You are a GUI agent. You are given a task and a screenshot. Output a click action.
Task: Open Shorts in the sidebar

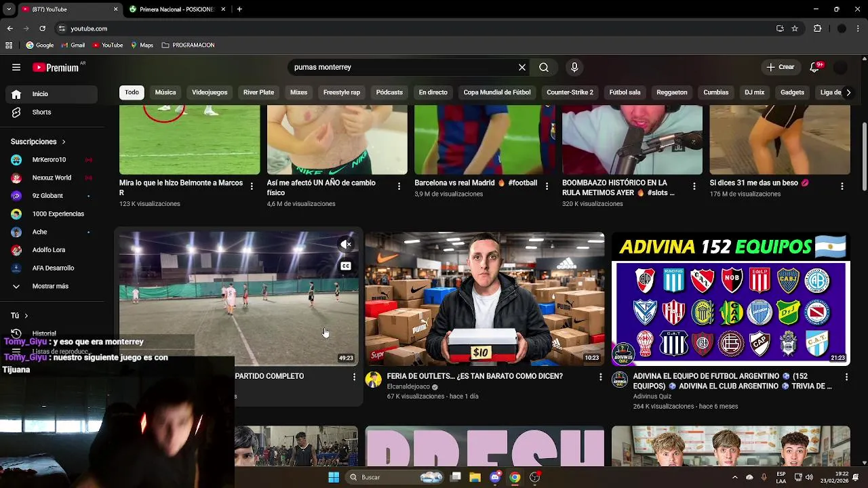point(53,112)
